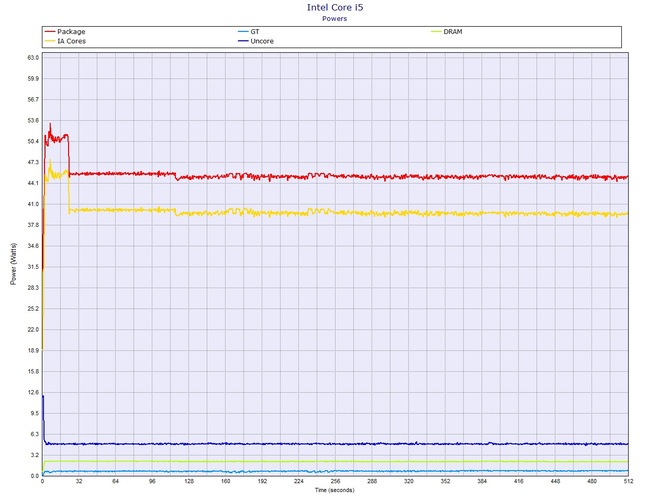Click the green DRAM legend swatch

[436, 32]
